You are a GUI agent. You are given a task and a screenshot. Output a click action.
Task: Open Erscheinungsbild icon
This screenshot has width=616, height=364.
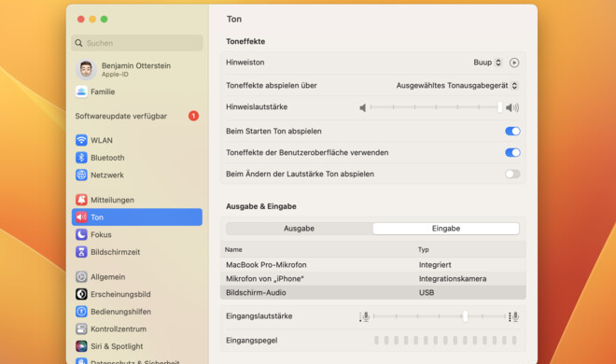click(81, 294)
